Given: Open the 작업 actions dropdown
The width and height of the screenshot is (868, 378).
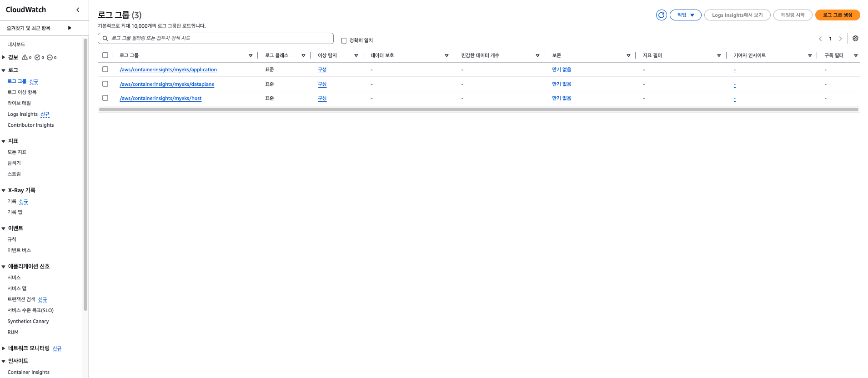Looking at the screenshot, I should click(x=686, y=15).
